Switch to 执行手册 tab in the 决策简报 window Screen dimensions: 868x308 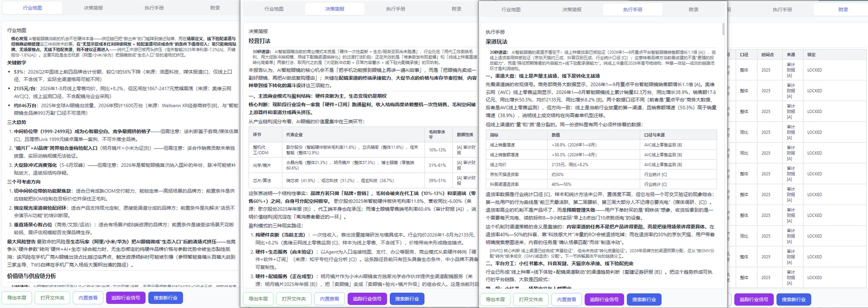click(x=396, y=9)
